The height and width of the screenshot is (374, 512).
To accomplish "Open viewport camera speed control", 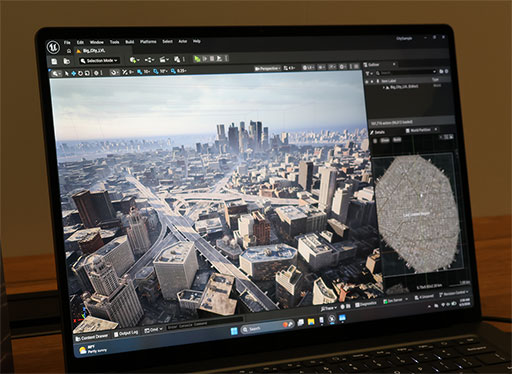I will click(x=289, y=68).
